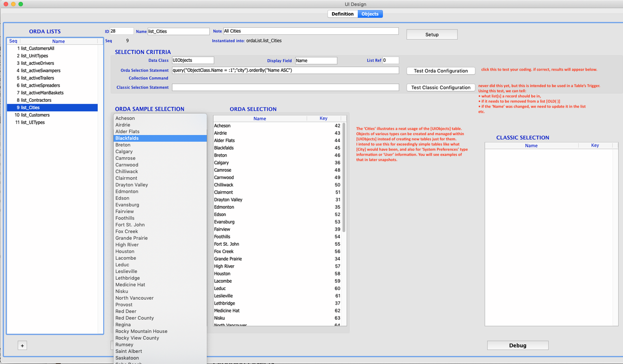Select the Objects tab
This screenshot has height=364, width=623.
tap(370, 14)
